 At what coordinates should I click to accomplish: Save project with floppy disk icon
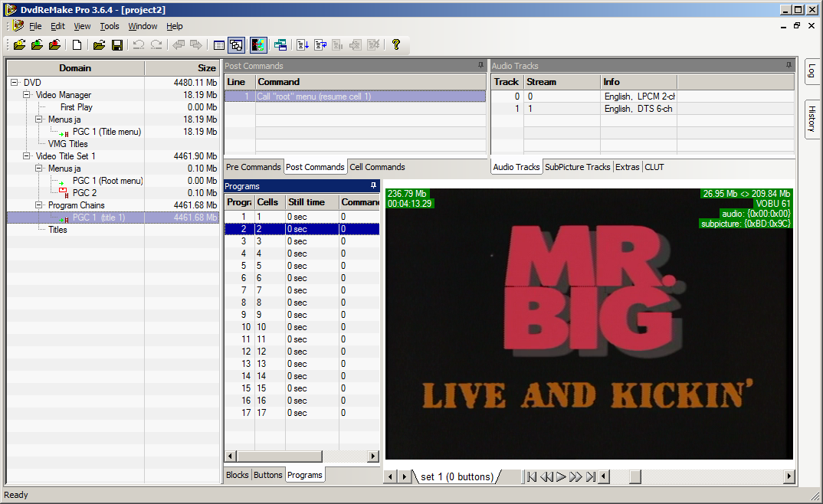[117, 45]
